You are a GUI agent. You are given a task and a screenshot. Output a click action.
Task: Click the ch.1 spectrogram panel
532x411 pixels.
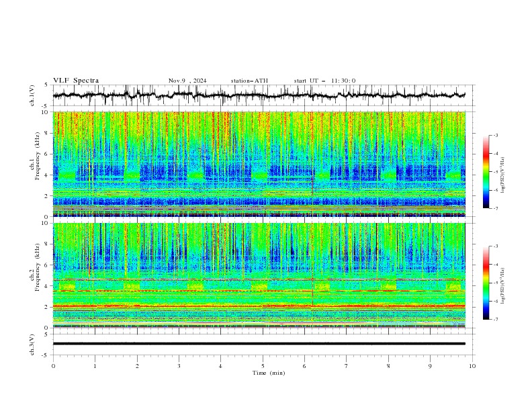(259, 164)
